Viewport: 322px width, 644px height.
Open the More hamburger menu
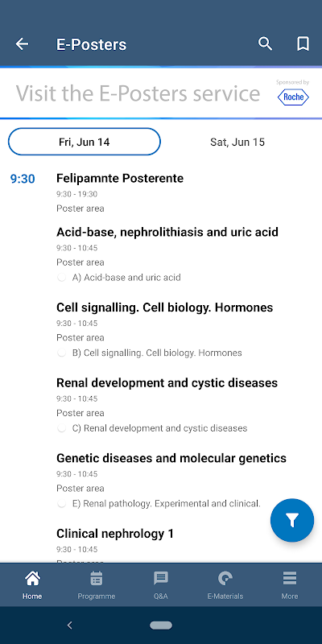pyautogui.click(x=290, y=585)
